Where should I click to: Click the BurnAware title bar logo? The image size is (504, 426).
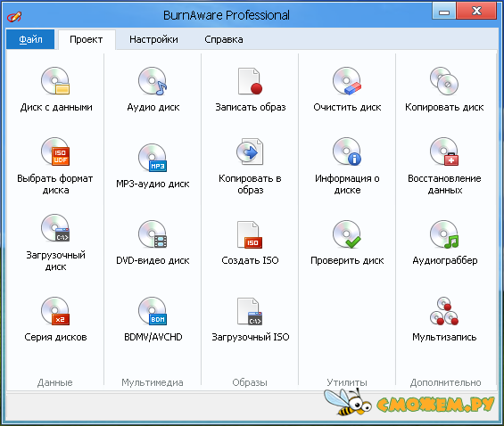[x=14, y=16]
